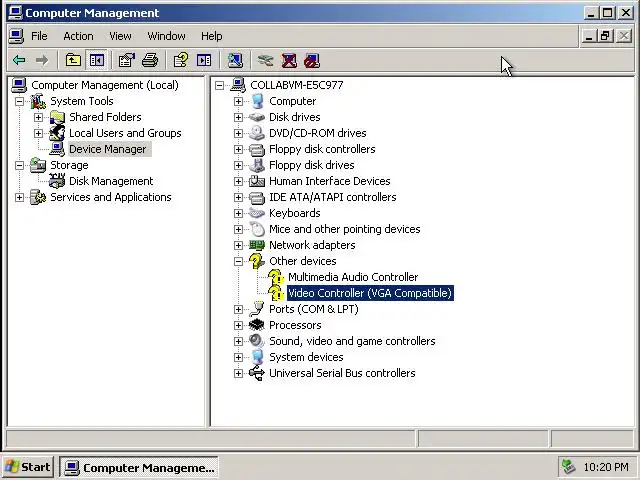This screenshot has height=480, width=640.
Task: Select the System devices label
Action: click(306, 357)
